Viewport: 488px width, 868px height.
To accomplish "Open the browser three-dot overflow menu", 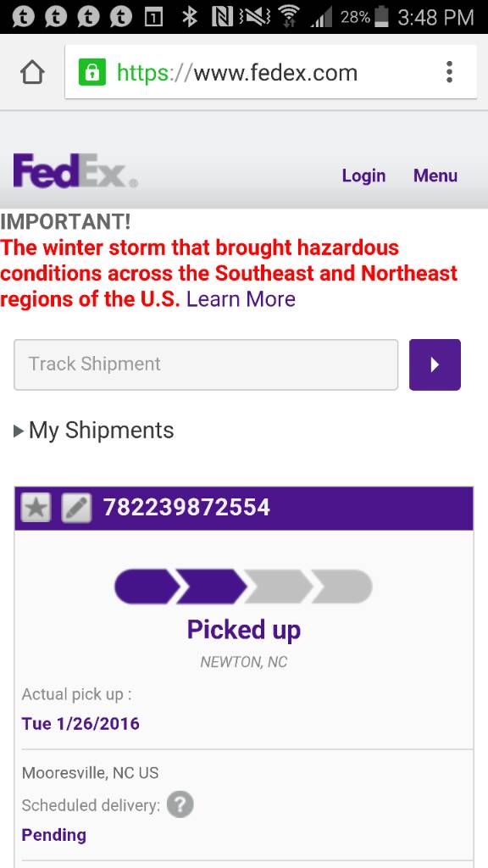I will [449, 72].
